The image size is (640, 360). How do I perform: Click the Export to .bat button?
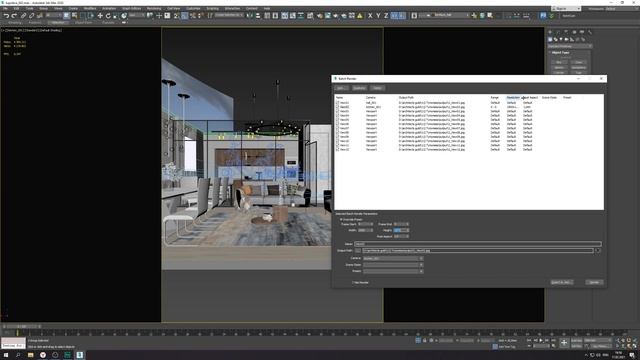561,282
